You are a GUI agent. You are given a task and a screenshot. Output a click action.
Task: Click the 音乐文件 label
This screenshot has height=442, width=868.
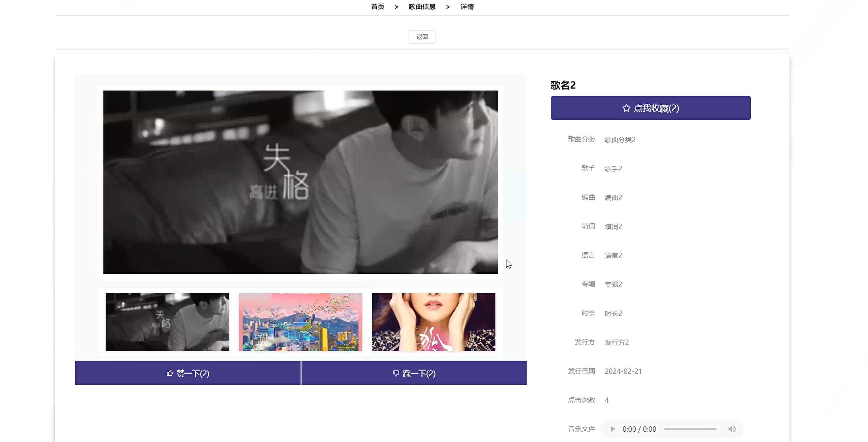point(581,429)
